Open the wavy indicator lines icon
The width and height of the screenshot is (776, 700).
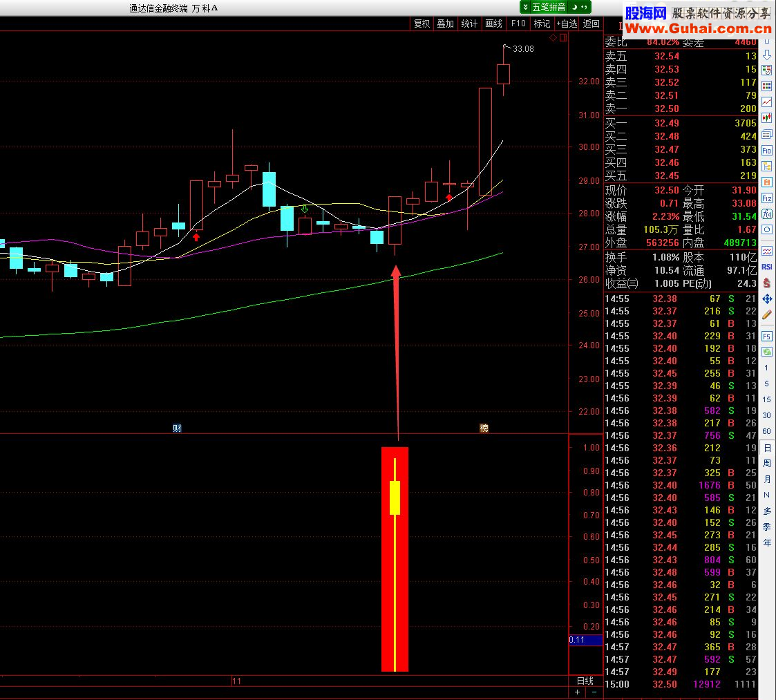pyautogui.click(x=766, y=251)
